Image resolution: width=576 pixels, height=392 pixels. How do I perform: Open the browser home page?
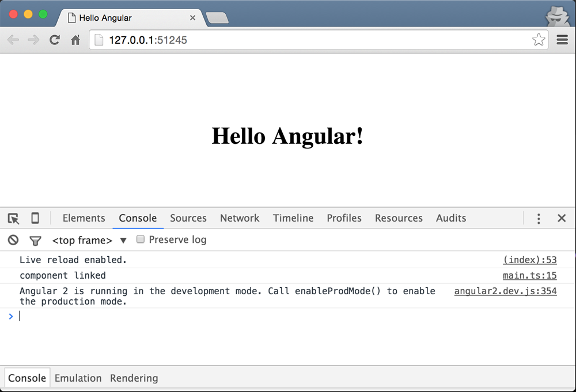click(75, 40)
